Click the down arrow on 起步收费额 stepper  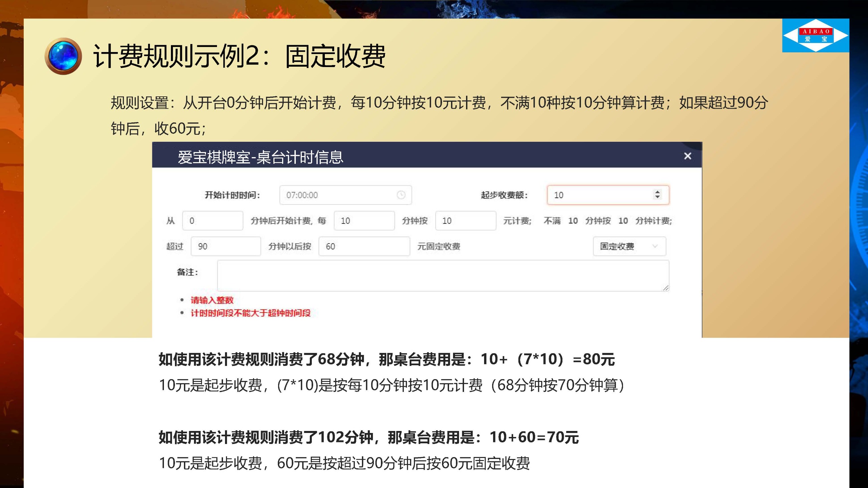tap(658, 198)
